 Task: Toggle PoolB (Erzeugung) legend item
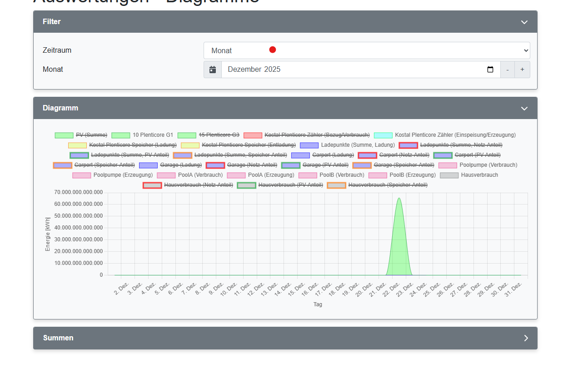(412, 175)
